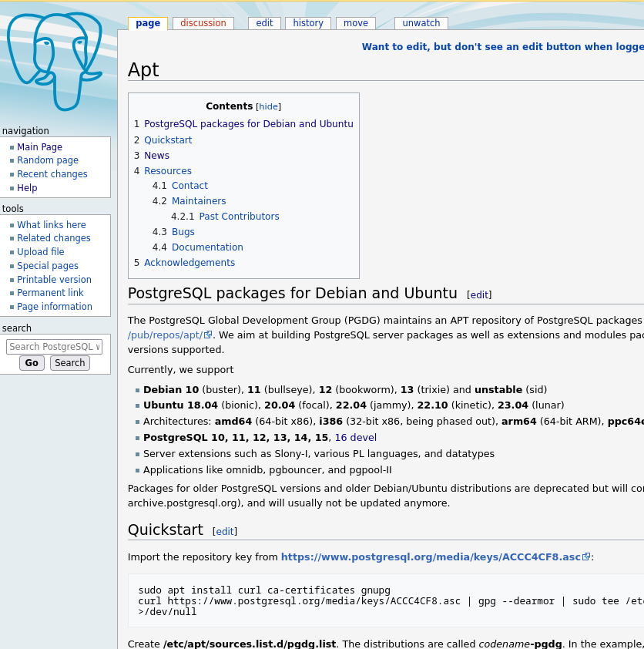
Task: Click the 'Want to edit' notice link
Action: 502,47
